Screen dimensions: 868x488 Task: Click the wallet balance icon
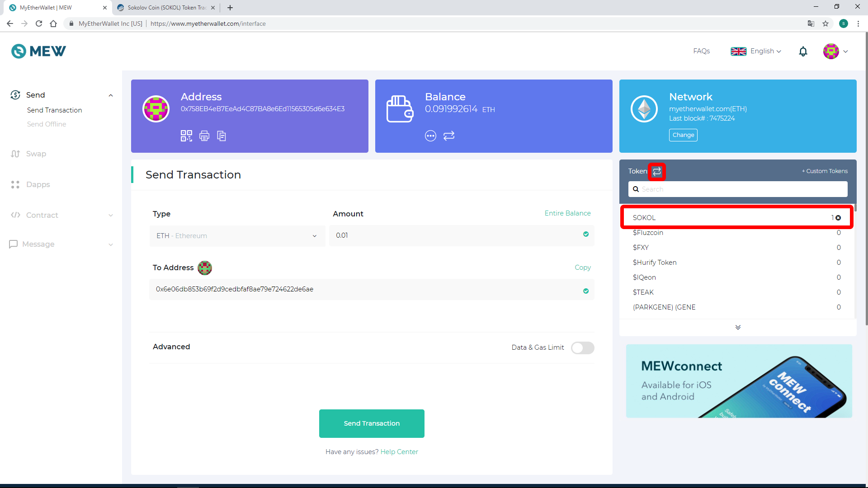400,109
